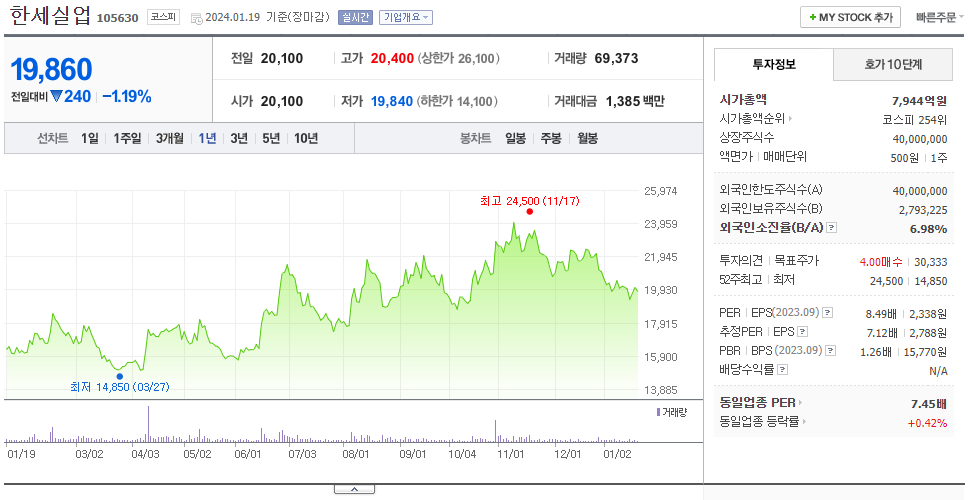Screen dimensions: 968x500
Task: Select the 1일 line chart period
Action: [x=90, y=138]
